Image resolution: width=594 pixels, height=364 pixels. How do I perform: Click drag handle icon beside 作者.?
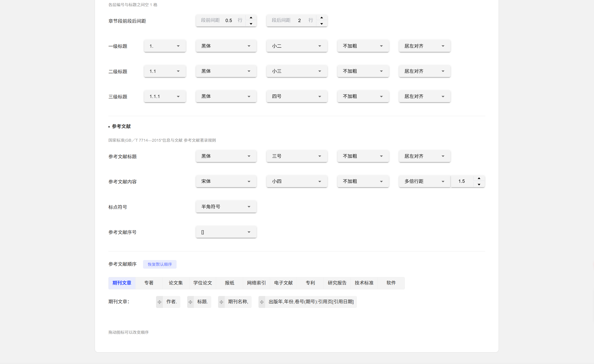point(160,302)
